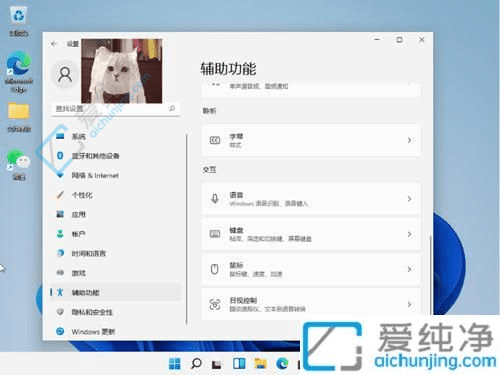Open 个性化 settings category
The image size is (500, 375).
click(115, 195)
